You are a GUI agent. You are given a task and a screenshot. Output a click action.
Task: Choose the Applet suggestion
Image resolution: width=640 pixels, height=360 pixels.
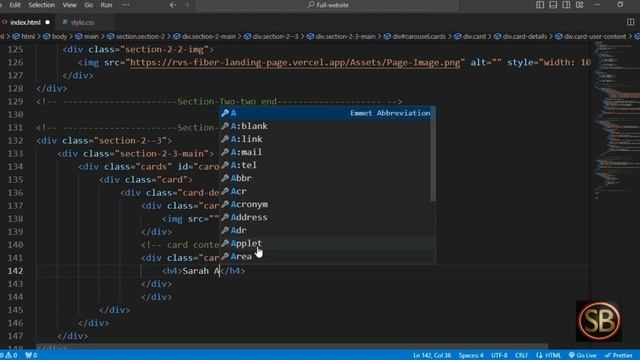click(326, 244)
